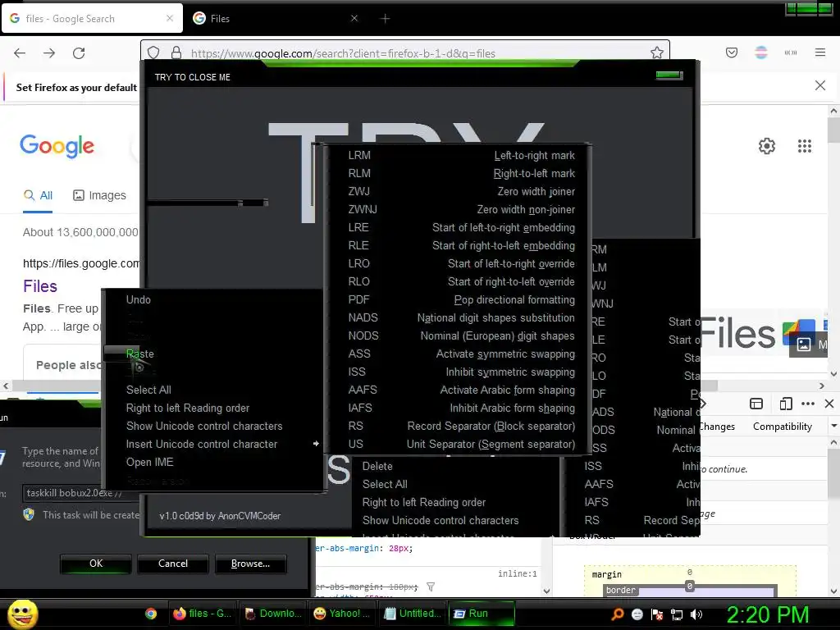This screenshot has height=630, width=840.
Task: Select 'Start of left-to-right embedding' entry
Action: tap(461, 228)
